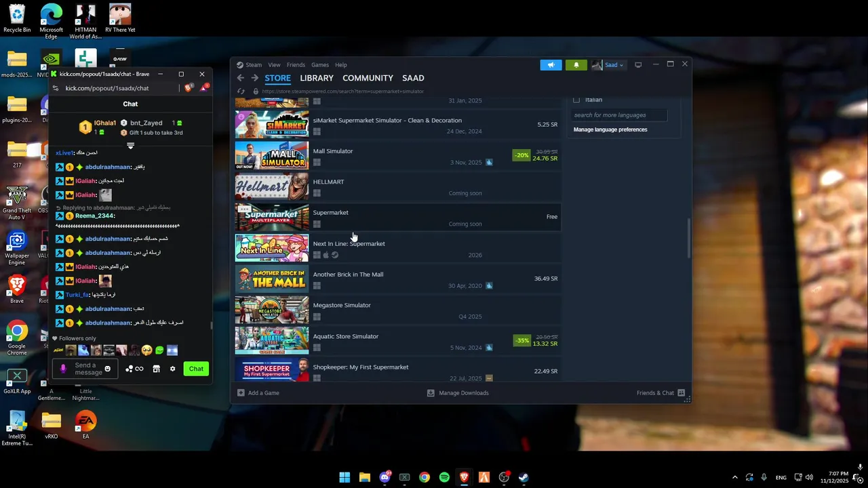Viewport: 868px width, 488px height.
Task: Open the Mall Simulator thumbnail
Action: tap(272, 156)
